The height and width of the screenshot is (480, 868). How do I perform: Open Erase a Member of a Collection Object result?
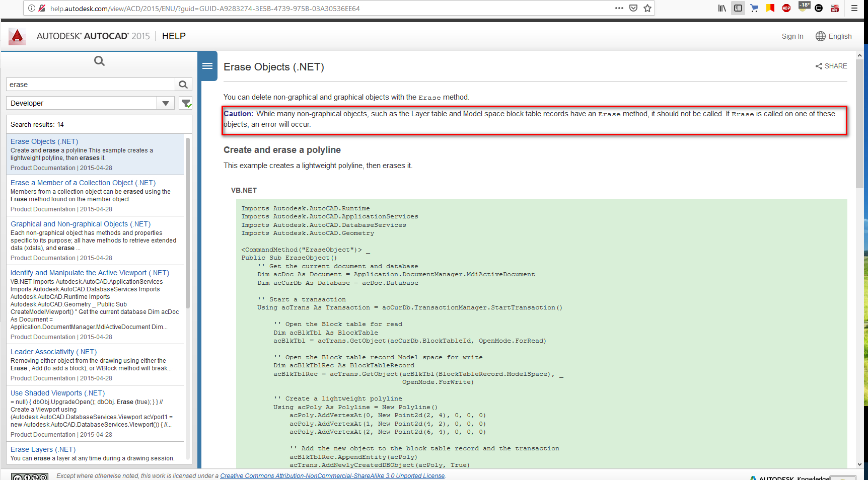[x=83, y=183]
